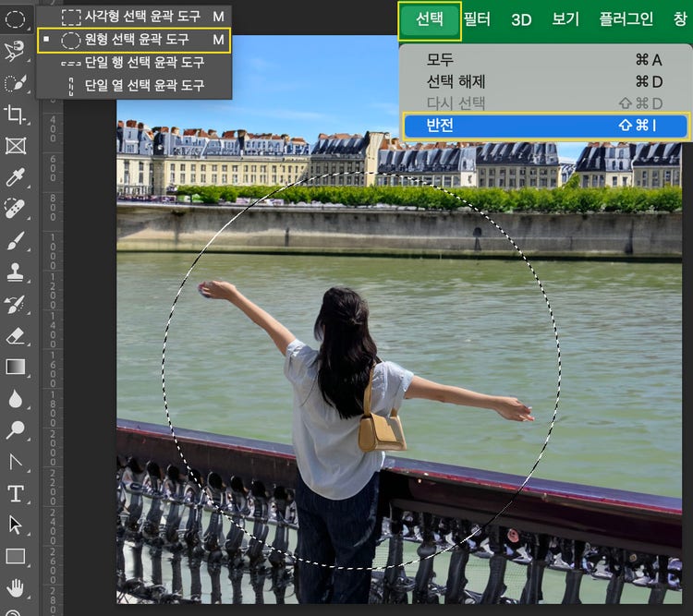This screenshot has width=693, height=616.
Task: Choose 원형 선택 윤곽 도구 from flyout
Action: (134, 40)
